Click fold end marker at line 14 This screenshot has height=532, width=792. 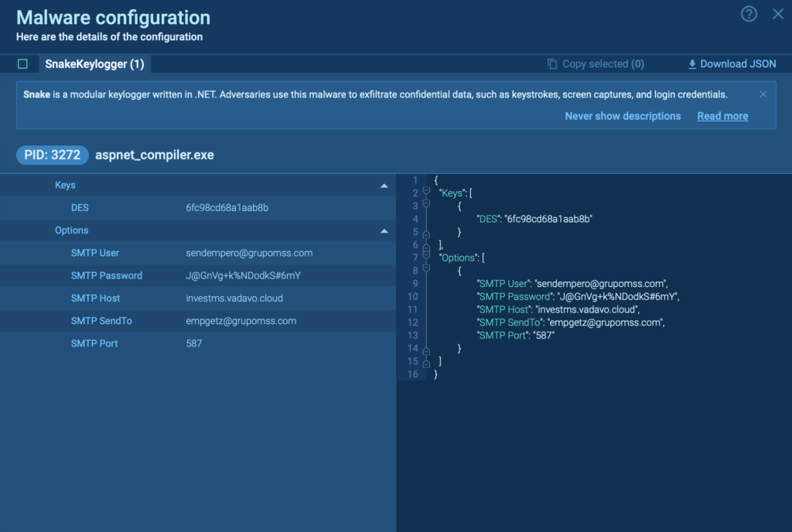[425, 349]
